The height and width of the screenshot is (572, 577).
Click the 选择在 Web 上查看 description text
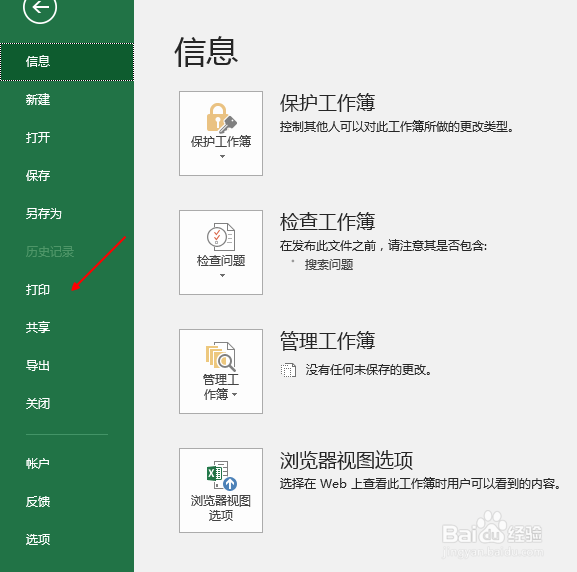click(x=420, y=484)
